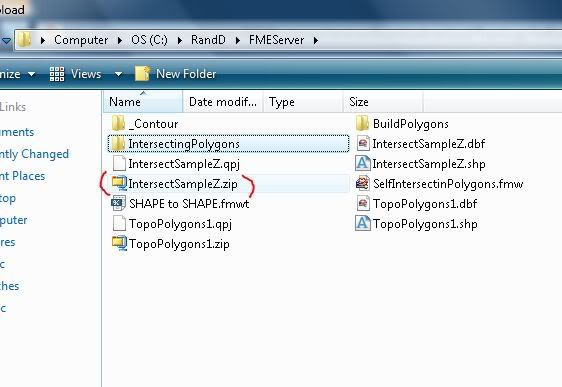Select the _Contour folder name
The image size is (562, 387).
point(153,124)
